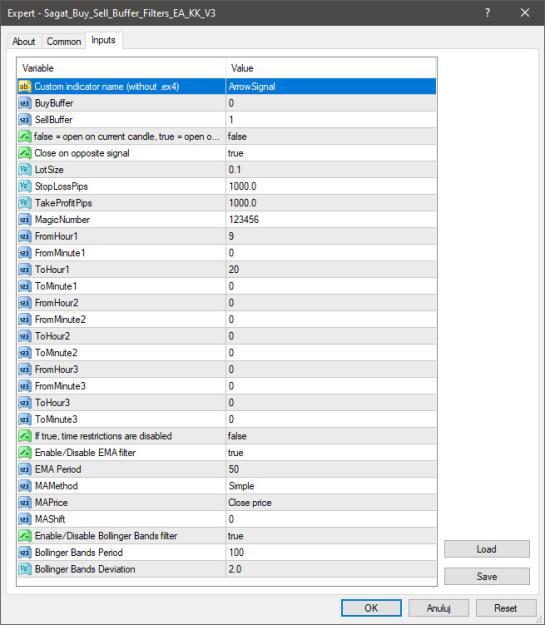This screenshot has height=625, width=545.
Task: Switch to the About tab
Action: click(x=24, y=41)
